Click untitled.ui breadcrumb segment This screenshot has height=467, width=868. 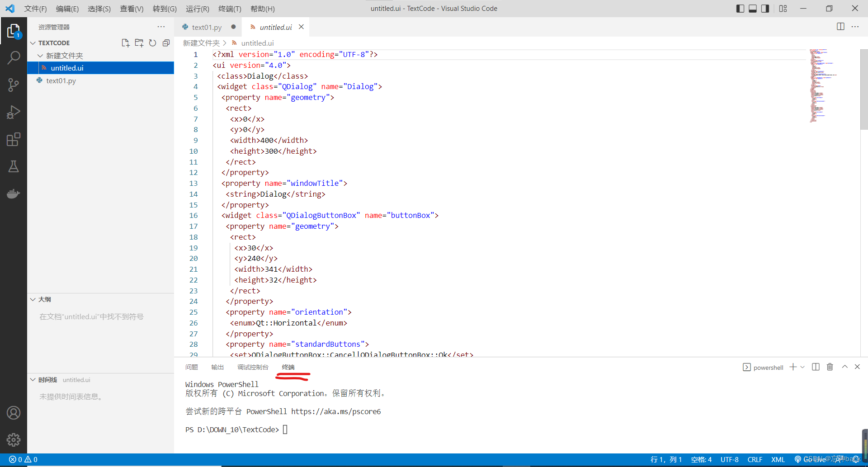point(257,43)
